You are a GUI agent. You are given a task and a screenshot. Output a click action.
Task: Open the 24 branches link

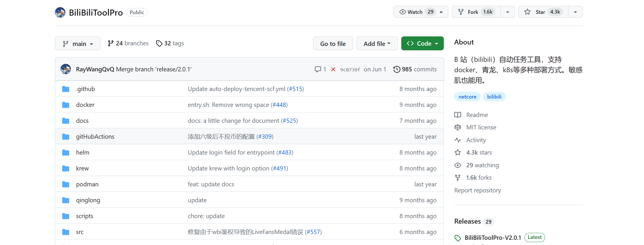click(128, 43)
